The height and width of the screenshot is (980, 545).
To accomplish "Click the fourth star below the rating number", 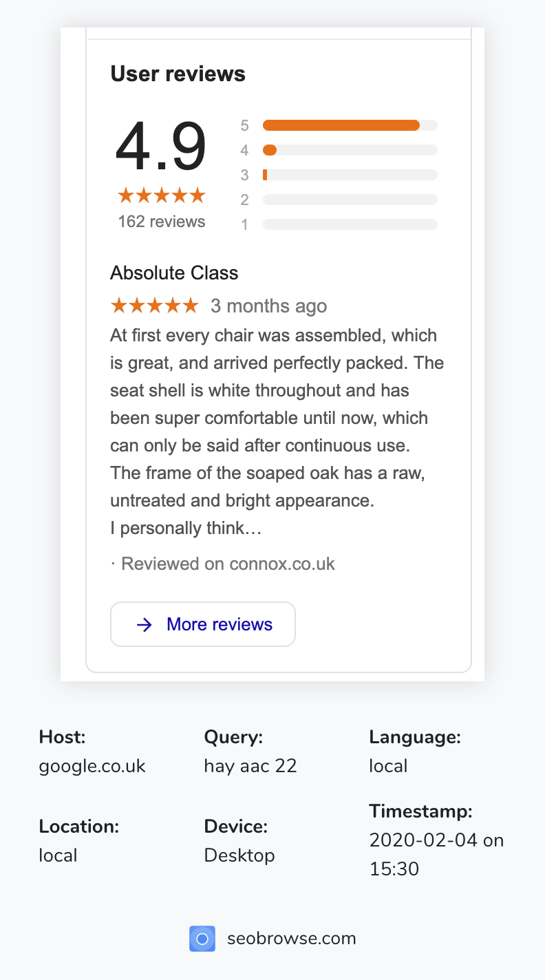I will 180,195.
